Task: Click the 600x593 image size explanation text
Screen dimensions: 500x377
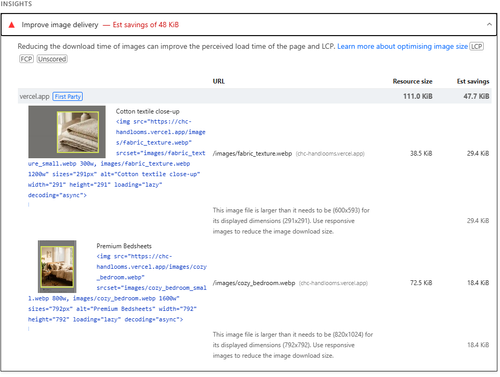Action: coord(291,221)
